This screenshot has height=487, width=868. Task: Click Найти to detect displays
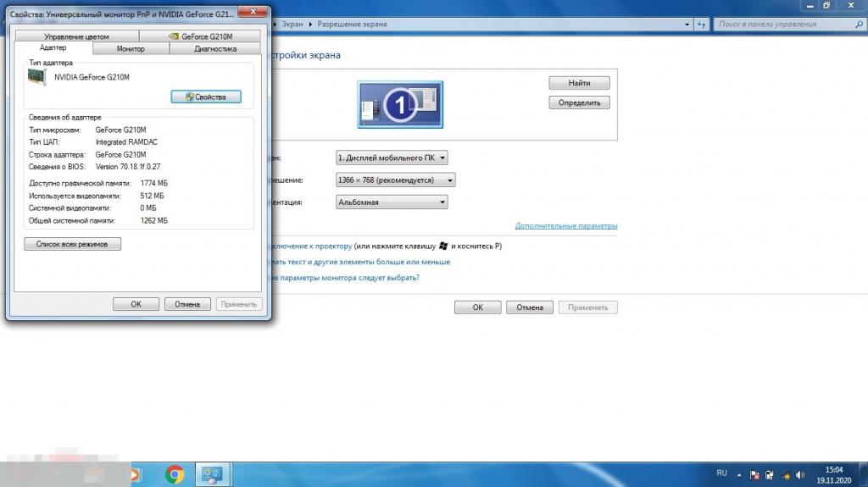(579, 83)
